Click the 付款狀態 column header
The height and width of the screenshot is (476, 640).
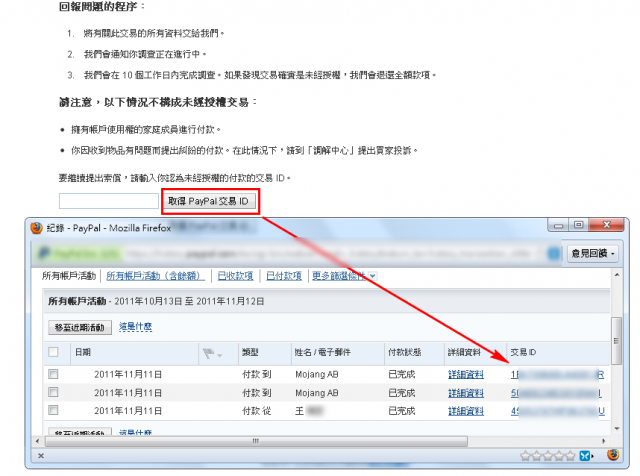(x=404, y=352)
